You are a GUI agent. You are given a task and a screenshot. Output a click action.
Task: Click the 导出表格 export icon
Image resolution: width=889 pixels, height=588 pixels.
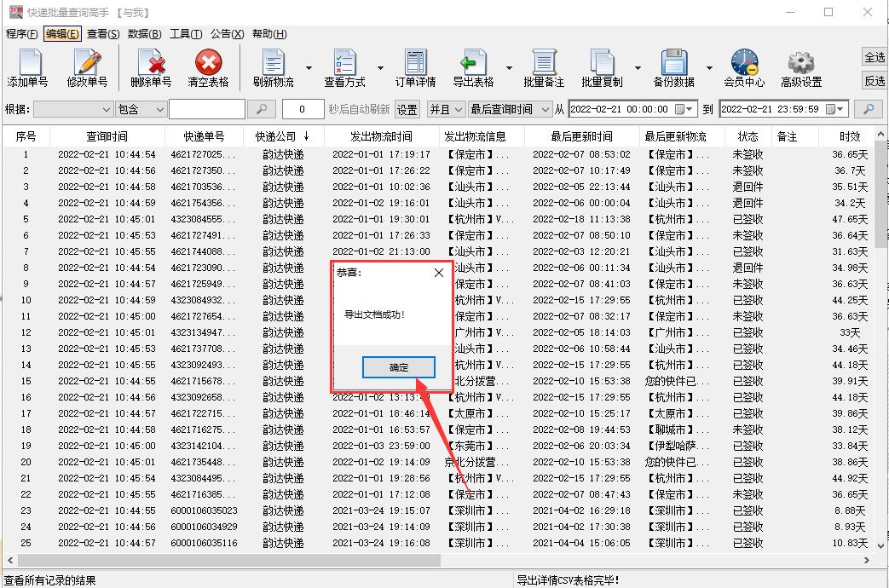pyautogui.click(x=473, y=67)
